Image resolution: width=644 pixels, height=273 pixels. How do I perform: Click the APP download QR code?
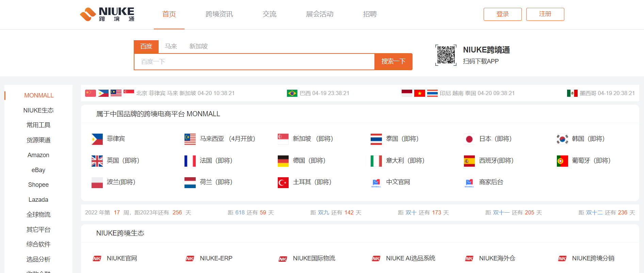click(x=446, y=55)
